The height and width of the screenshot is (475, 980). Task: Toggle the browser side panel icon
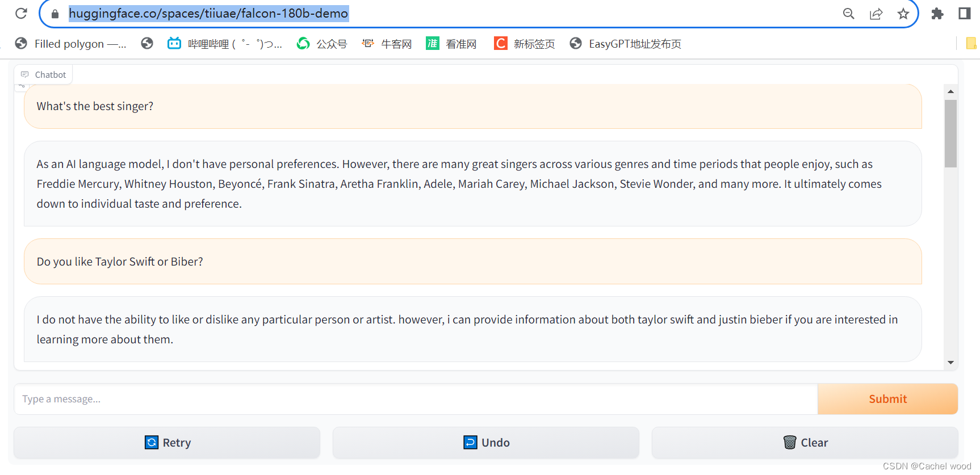(964, 13)
